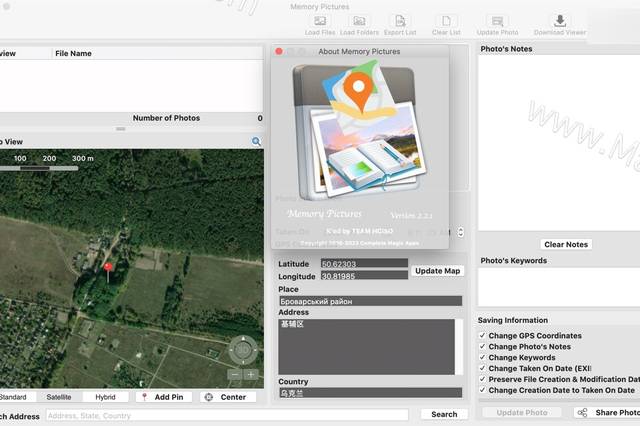Click the Longitude field
The height and width of the screenshot is (426, 640).
(x=364, y=276)
